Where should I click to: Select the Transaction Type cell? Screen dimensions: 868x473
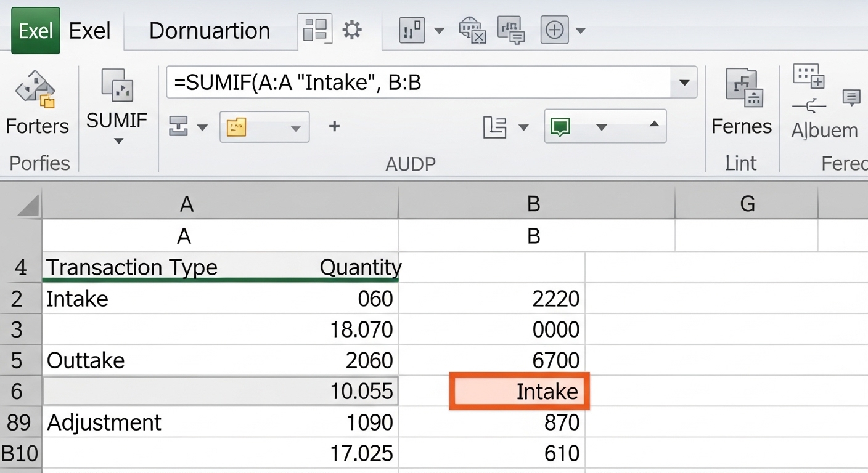tap(132, 267)
